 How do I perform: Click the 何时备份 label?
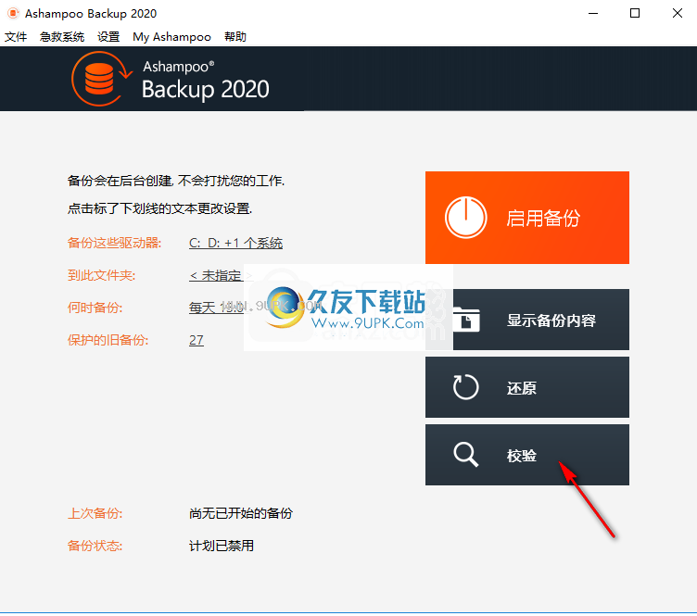(x=95, y=308)
